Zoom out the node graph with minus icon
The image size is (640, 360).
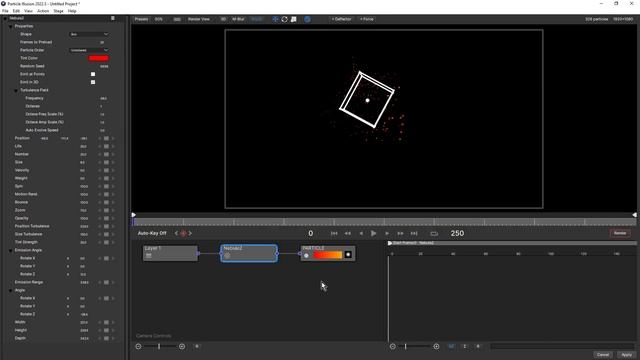138,347
